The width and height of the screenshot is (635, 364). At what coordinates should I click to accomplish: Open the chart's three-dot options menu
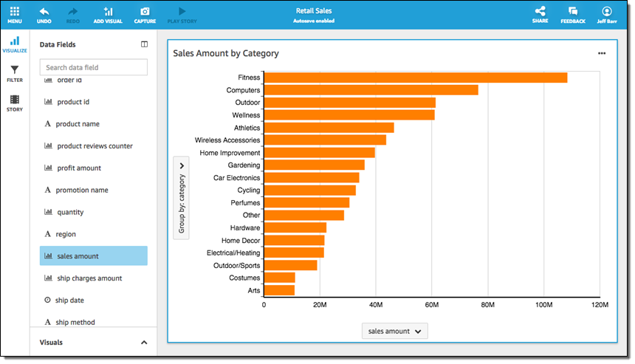pyautogui.click(x=602, y=54)
